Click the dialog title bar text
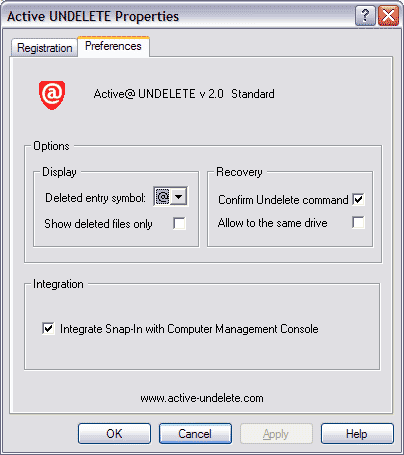The height and width of the screenshot is (455, 404). click(93, 16)
